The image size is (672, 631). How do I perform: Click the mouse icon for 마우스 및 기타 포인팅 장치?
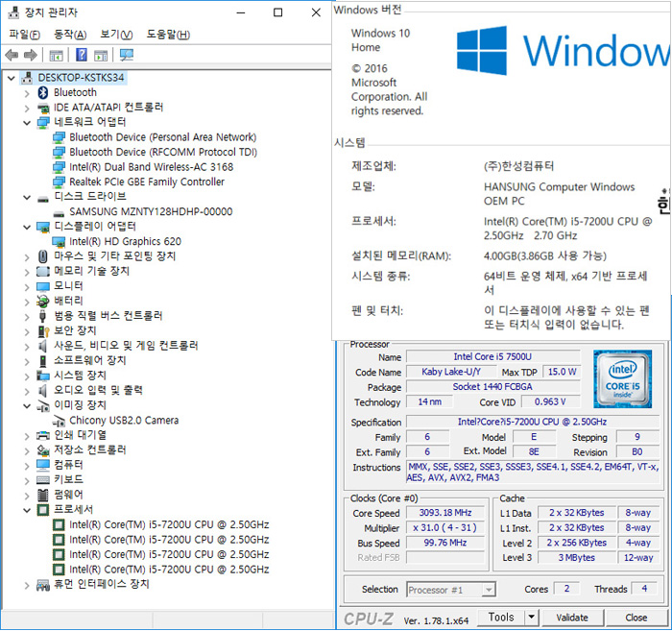coord(43,256)
